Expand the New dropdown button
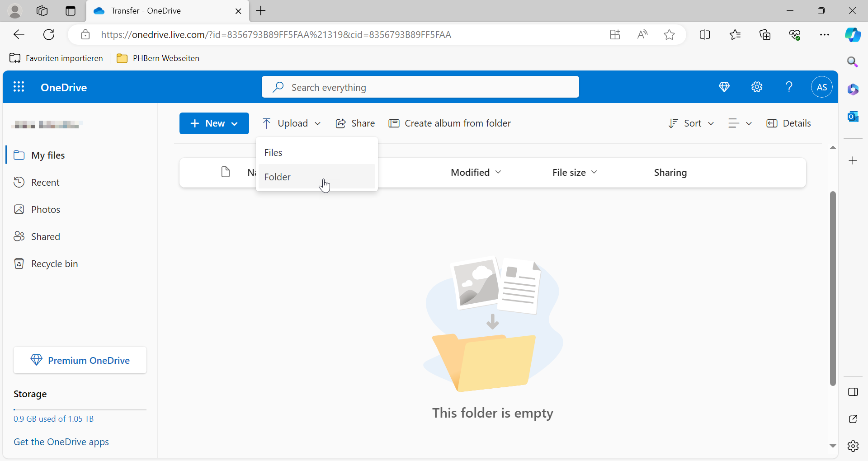 click(214, 123)
